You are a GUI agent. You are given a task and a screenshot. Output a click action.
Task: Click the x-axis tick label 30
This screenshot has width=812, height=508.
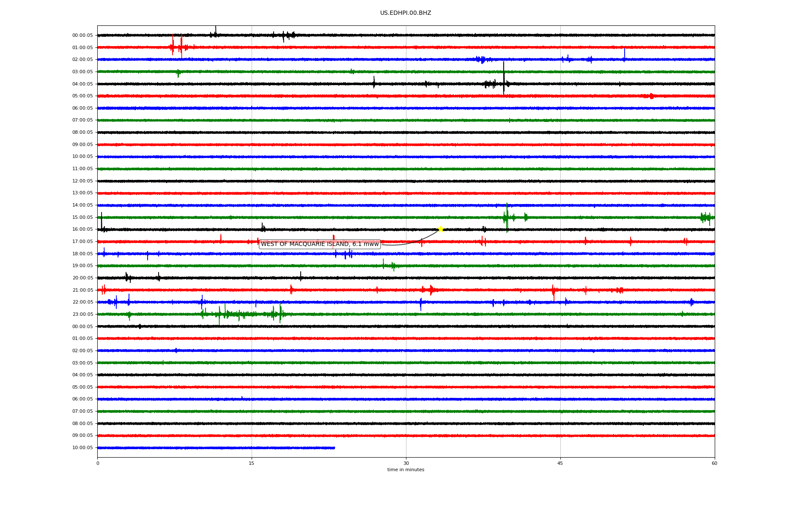[x=406, y=463]
